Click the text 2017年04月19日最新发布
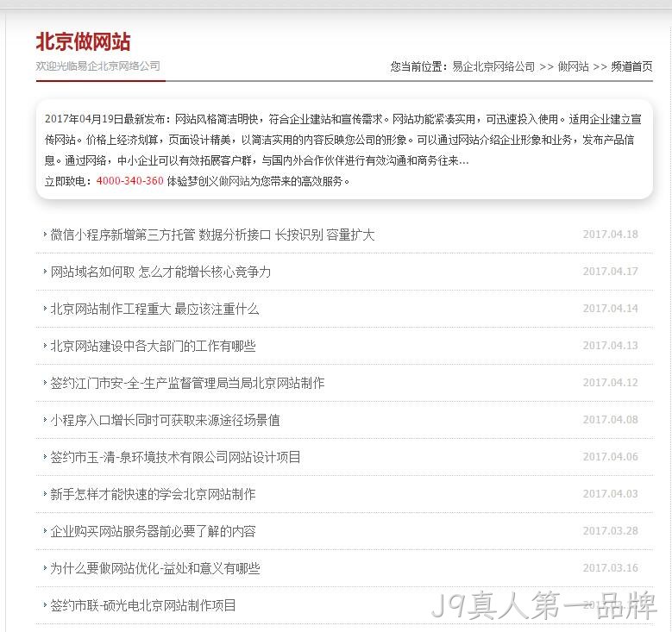This screenshot has width=672, height=632. pos(105,119)
